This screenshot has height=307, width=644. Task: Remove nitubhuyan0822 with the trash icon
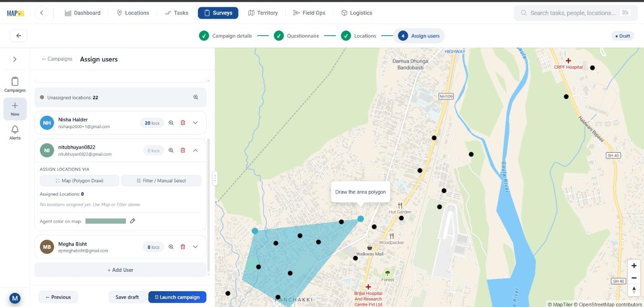coord(183,150)
